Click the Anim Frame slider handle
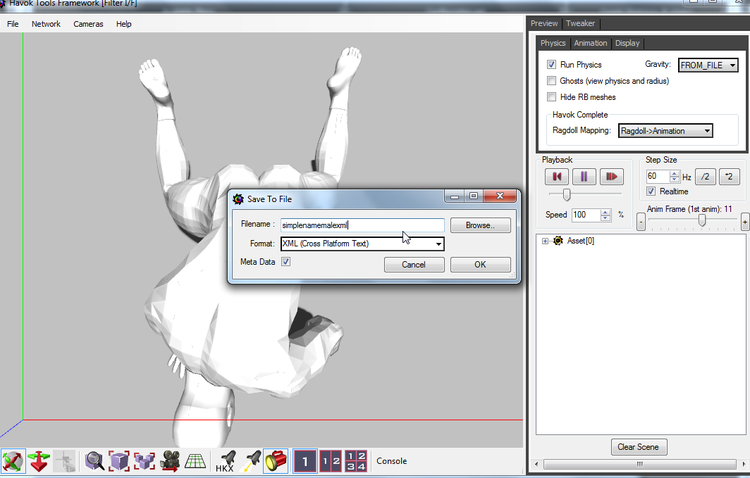The width and height of the screenshot is (750, 478). pyautogui.click(x=702, y=220)
